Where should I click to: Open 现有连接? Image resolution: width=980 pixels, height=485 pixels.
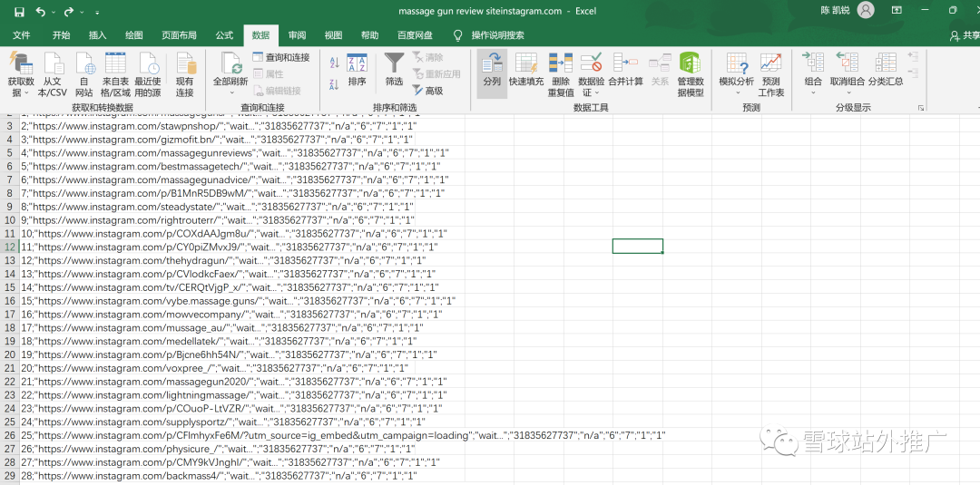tap(185, 74)
